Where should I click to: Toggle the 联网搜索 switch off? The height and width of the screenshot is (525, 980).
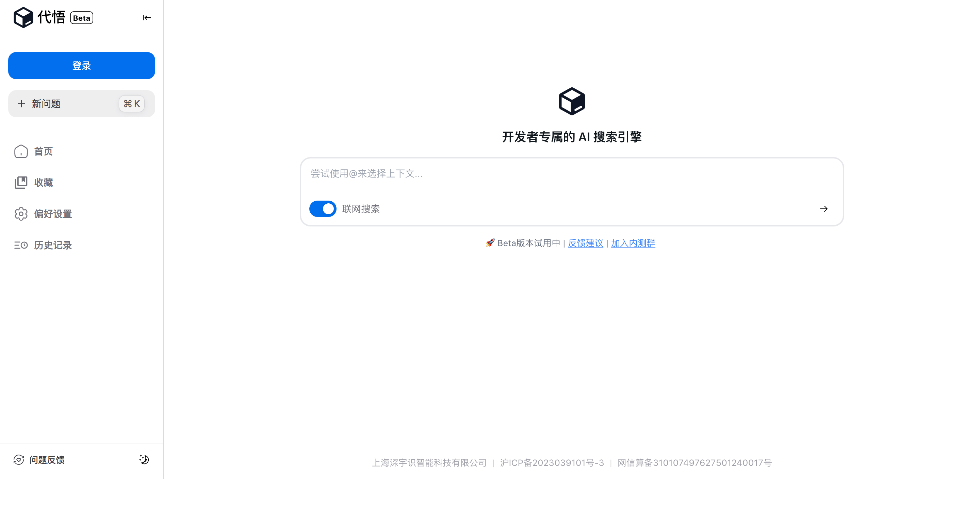click(x=323, y=209)
